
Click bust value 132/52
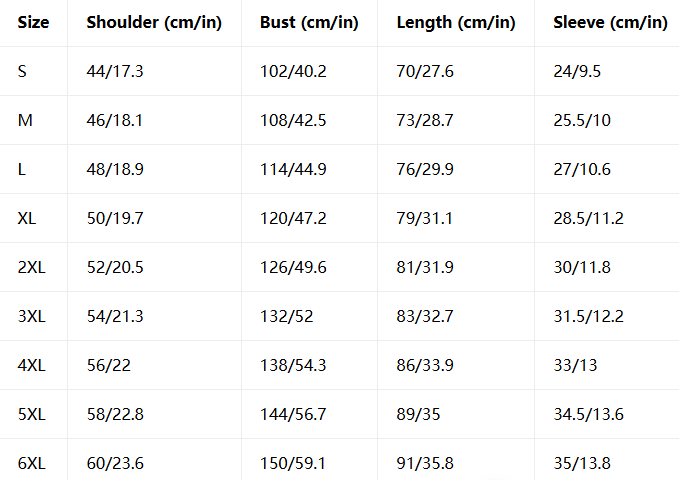coord(286,316)
